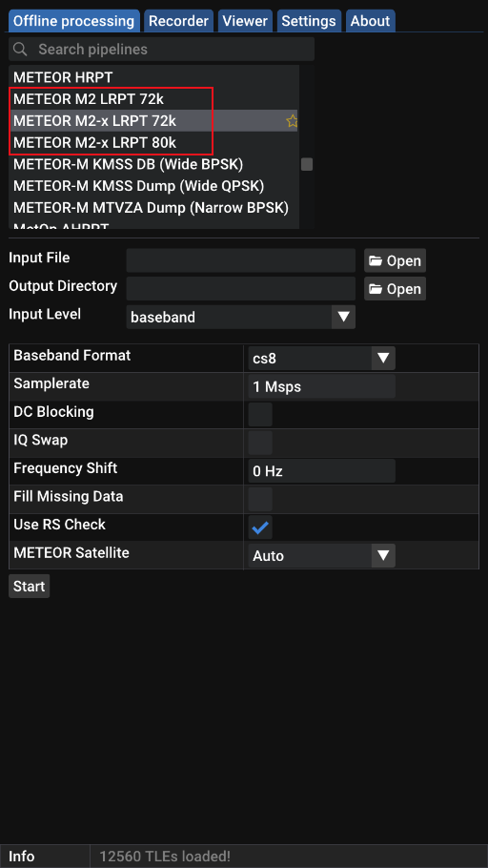Click the Samplerate 1 Msps field
This screenshot has width=488, height=868.
tap(321, 386)
